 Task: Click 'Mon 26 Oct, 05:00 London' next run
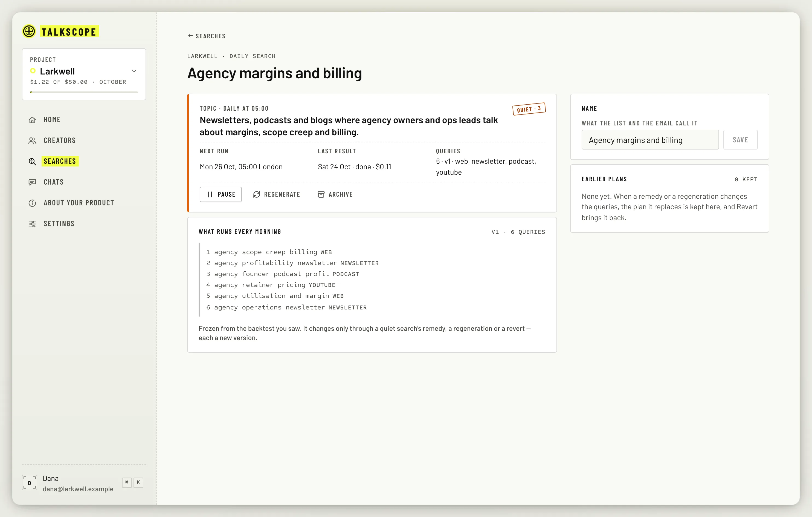point(241,167)
